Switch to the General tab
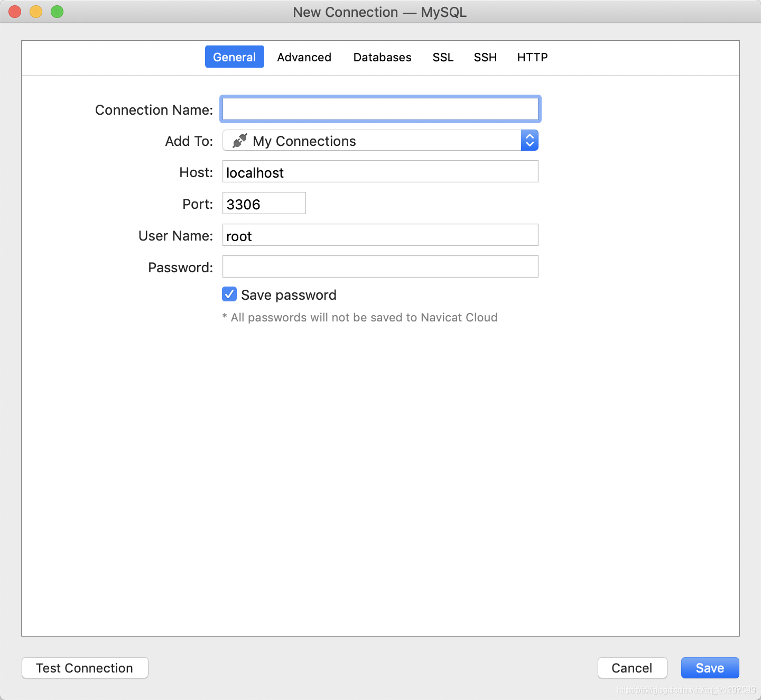Viewport: 761px width, 700px height. (x=235, y=57)
